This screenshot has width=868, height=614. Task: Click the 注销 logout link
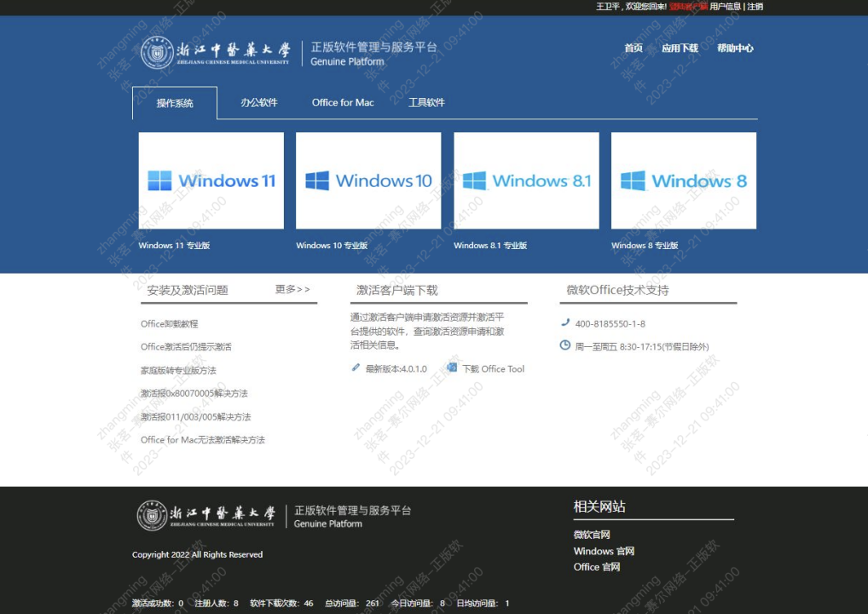tap(755, 7)
